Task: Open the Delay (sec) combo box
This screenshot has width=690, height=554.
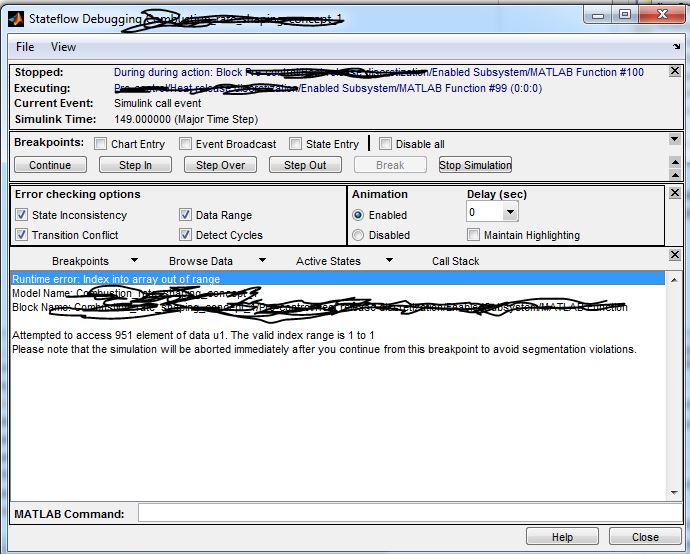Action: tap(510, 213)
